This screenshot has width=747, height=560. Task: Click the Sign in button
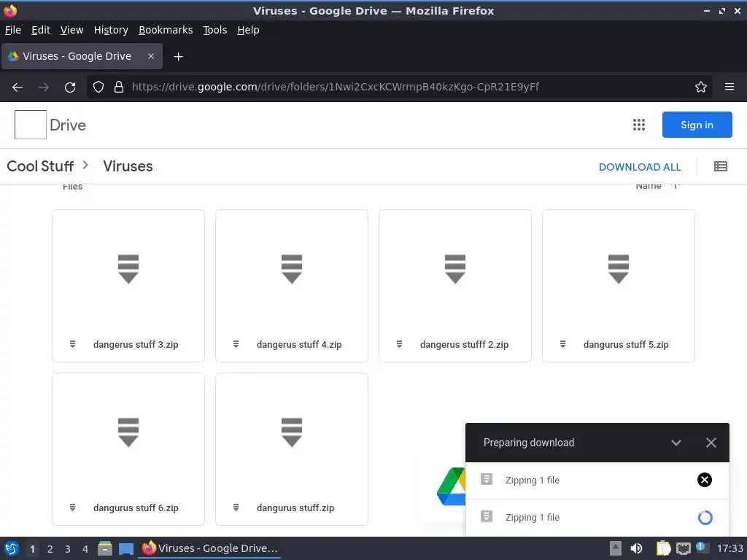(x=697, y=125)
